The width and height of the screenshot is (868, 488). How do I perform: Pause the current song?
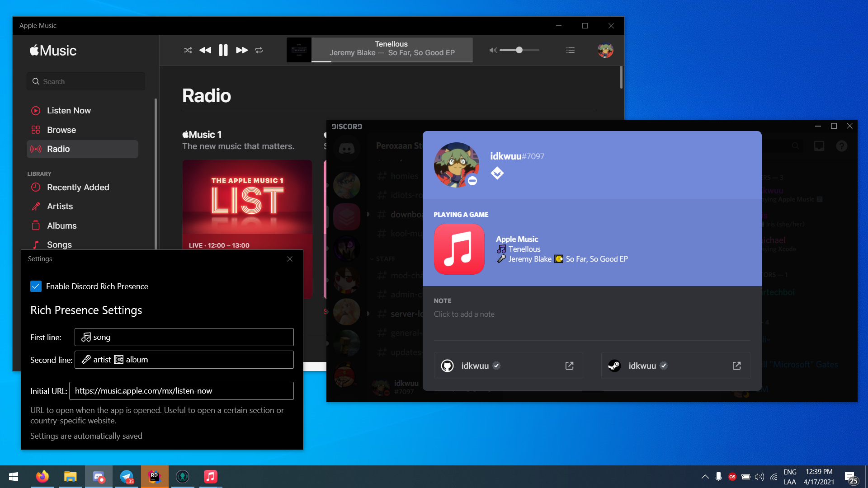tap(223, 50)
